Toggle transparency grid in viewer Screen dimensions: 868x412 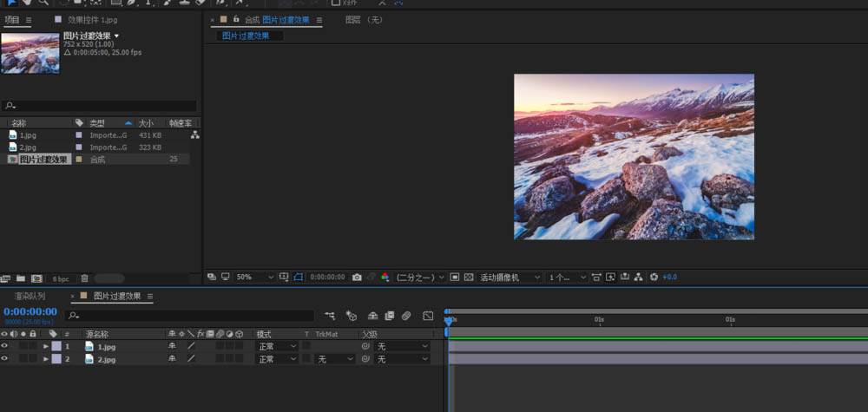tap(469, 277)
